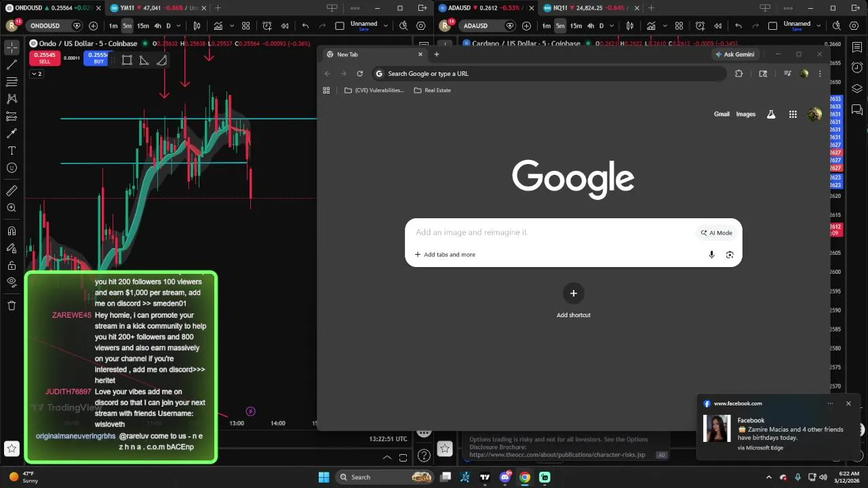Viewport: 868px width, 488px height.
Task: Select 1m timeframe on ADAUSD chart
Action: (x=546, y=26)
